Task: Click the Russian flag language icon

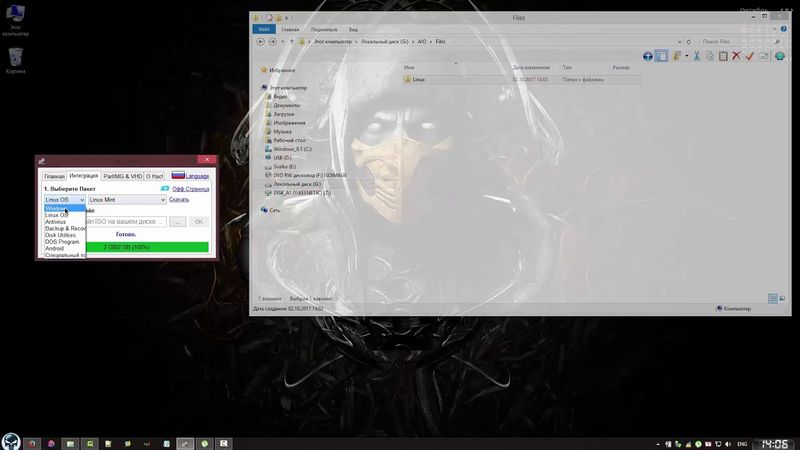Action: [x=178, y=175]
